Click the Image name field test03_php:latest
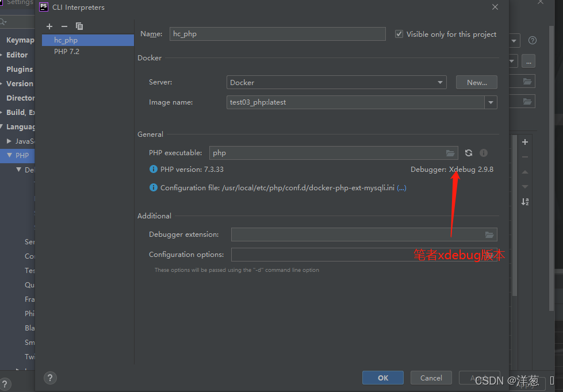Screen dimensions: 563x392 point(355,102)
